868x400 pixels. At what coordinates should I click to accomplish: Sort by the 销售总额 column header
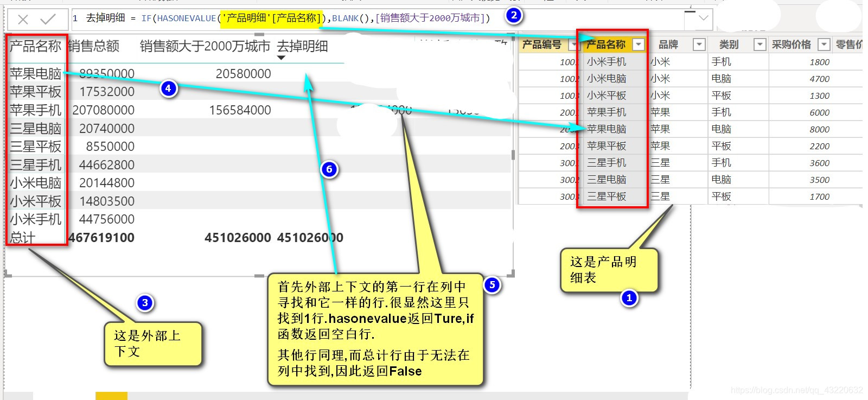point(94,46)
